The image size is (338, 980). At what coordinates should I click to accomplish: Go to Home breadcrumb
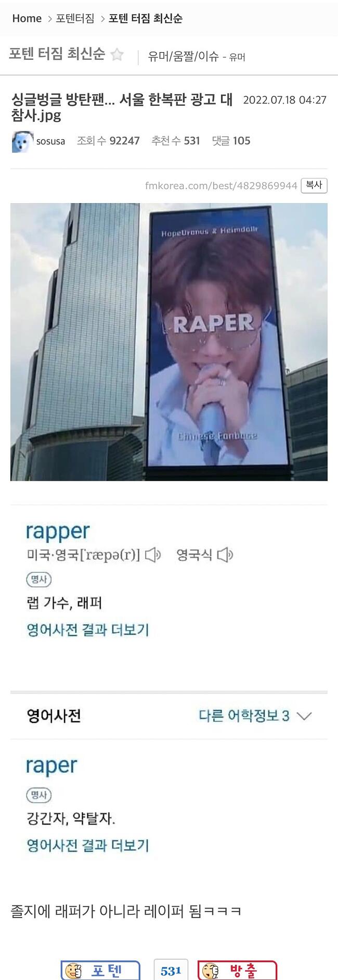[x=27, y=18]
